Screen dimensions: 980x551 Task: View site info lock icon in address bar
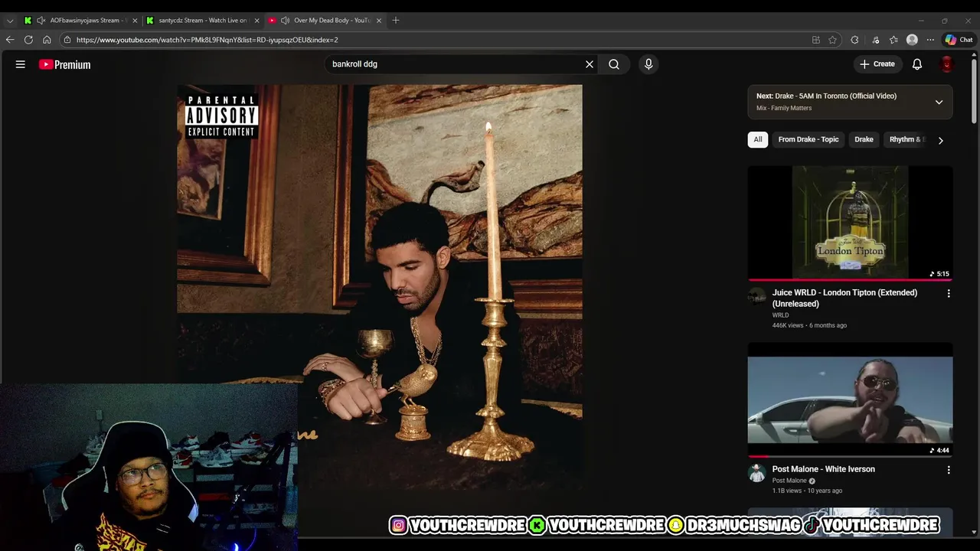(67, 40)
